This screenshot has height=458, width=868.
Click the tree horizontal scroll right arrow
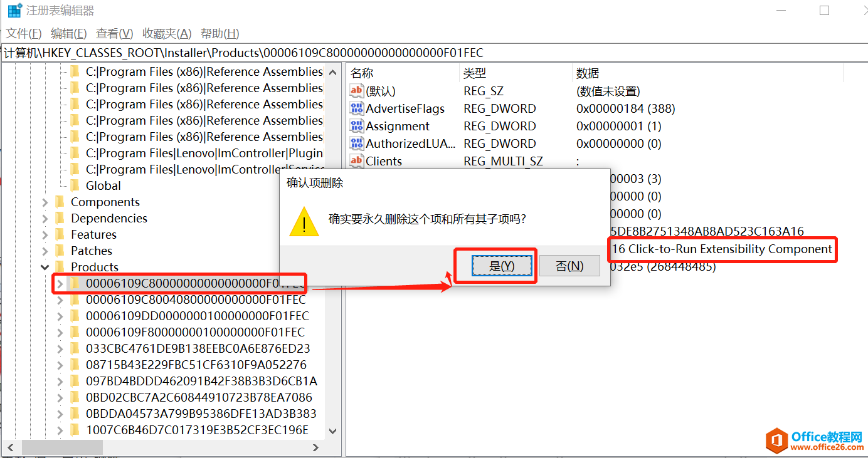click(x=316, y=448)
